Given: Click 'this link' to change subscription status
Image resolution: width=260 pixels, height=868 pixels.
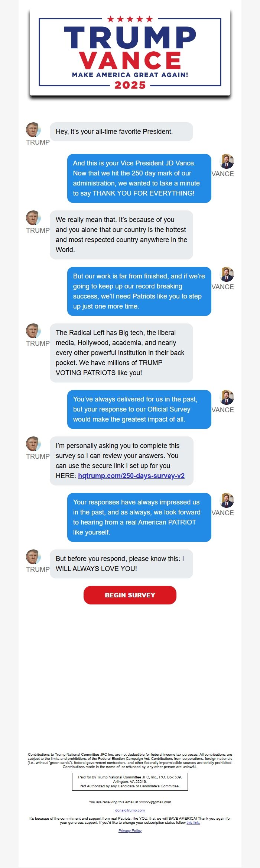Looking at the screenshot, I should 193,822.
